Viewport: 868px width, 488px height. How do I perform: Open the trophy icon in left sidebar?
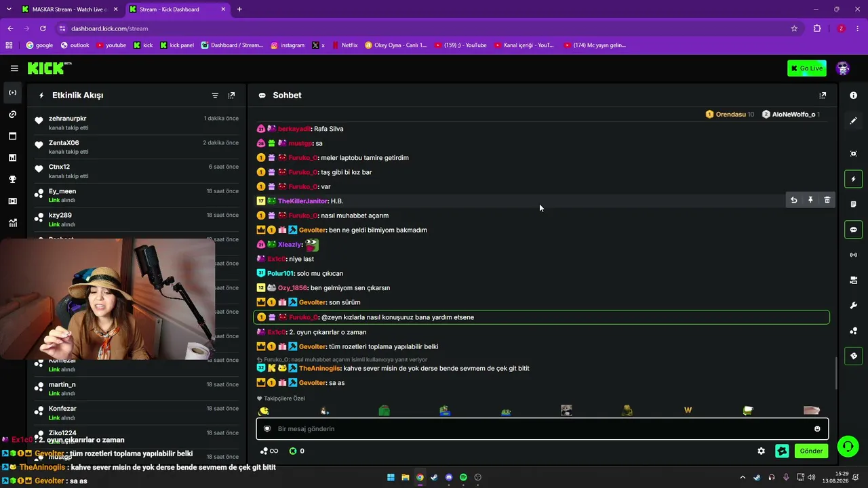tap(13, 180)
